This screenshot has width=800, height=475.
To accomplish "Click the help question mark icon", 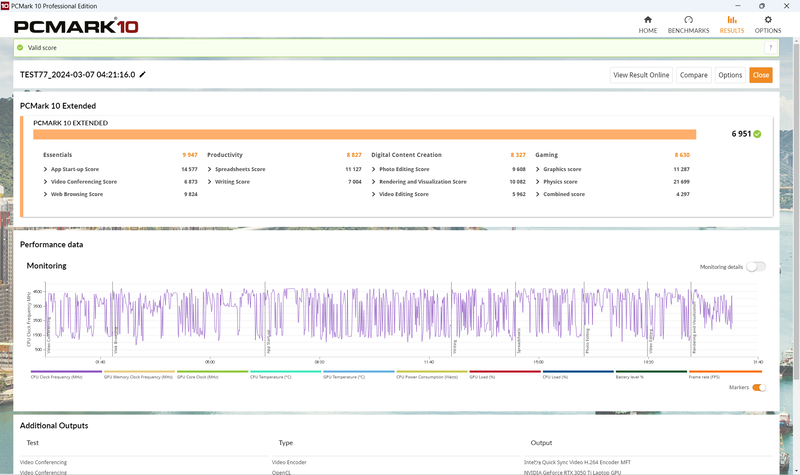I will tap(770, 47).
